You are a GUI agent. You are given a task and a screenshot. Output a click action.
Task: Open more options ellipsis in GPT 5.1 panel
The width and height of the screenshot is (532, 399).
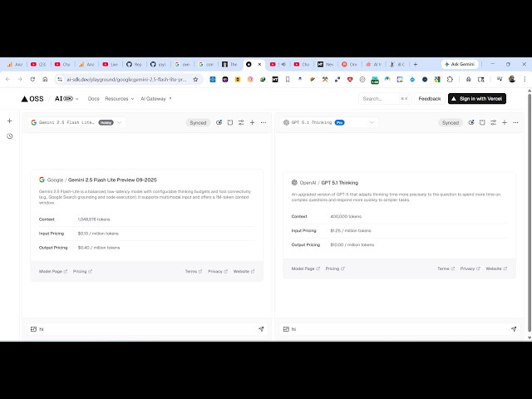[515, 122]
